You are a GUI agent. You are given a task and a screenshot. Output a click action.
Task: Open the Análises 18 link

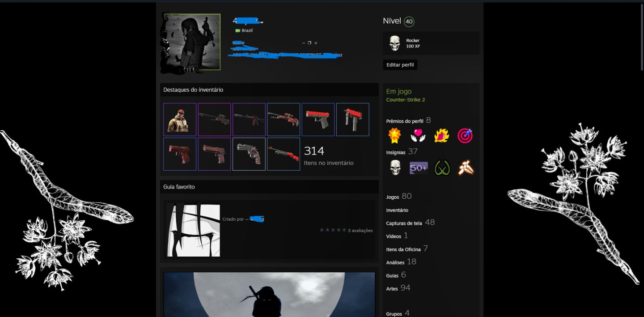[x=401, y=262]
